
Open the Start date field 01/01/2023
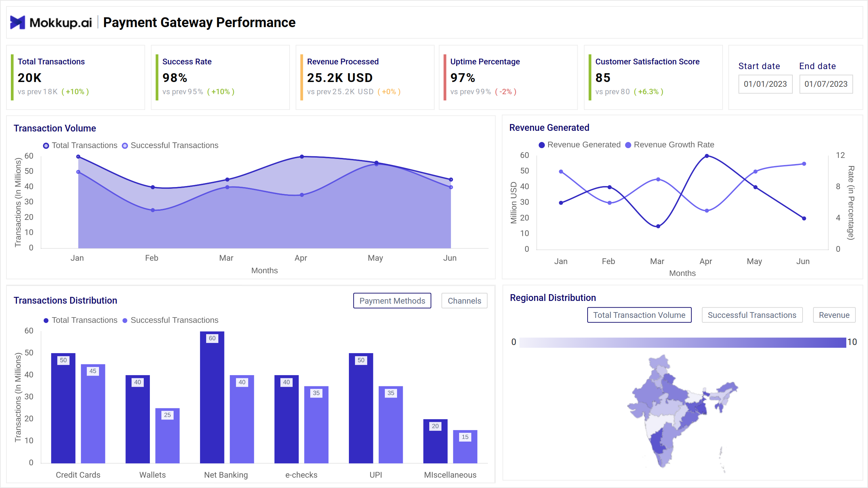pyautogui.click(x=765, y=84)
